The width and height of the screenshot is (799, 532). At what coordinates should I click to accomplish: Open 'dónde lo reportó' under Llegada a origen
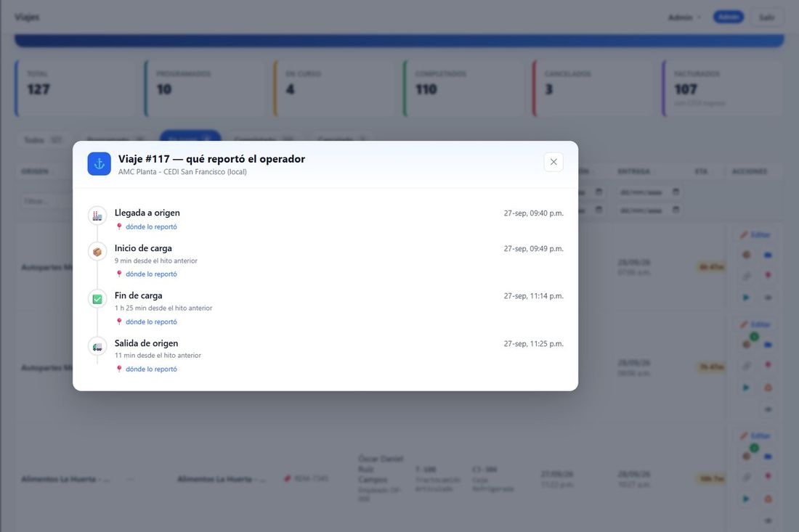(x=151, y=227)
